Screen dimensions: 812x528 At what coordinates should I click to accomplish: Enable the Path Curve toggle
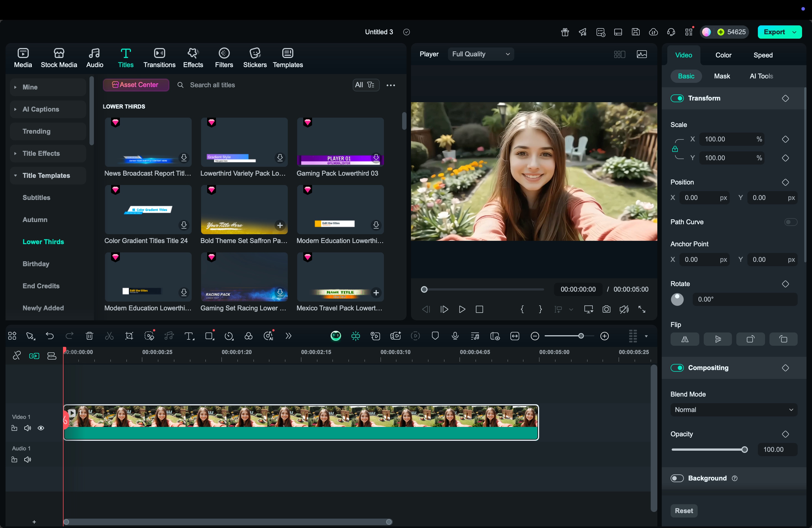(x=790, y=222)
